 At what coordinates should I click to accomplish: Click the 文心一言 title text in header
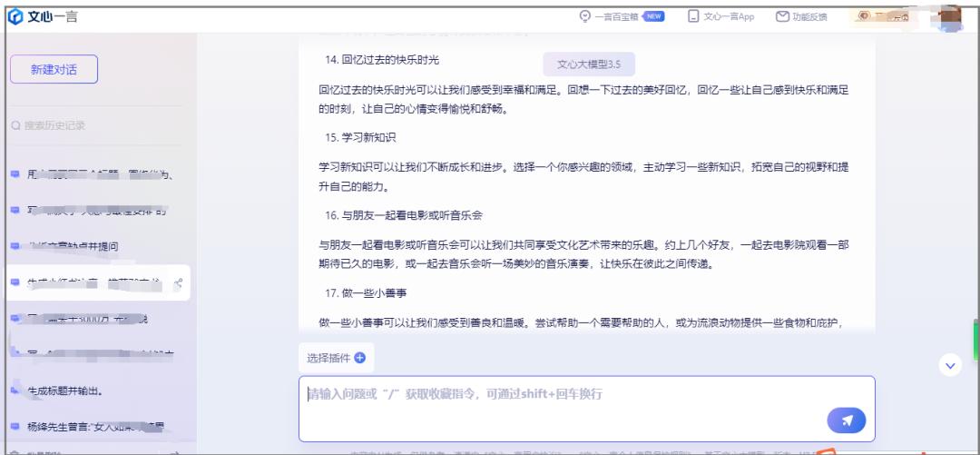pyautogui.click(x=53, y=17)
